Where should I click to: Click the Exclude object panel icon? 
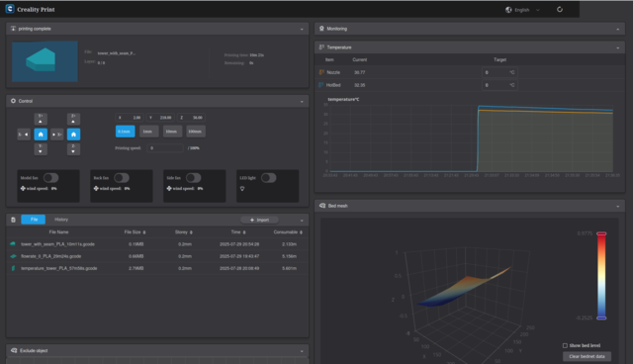pyautogui.click(x=14, y=351)
